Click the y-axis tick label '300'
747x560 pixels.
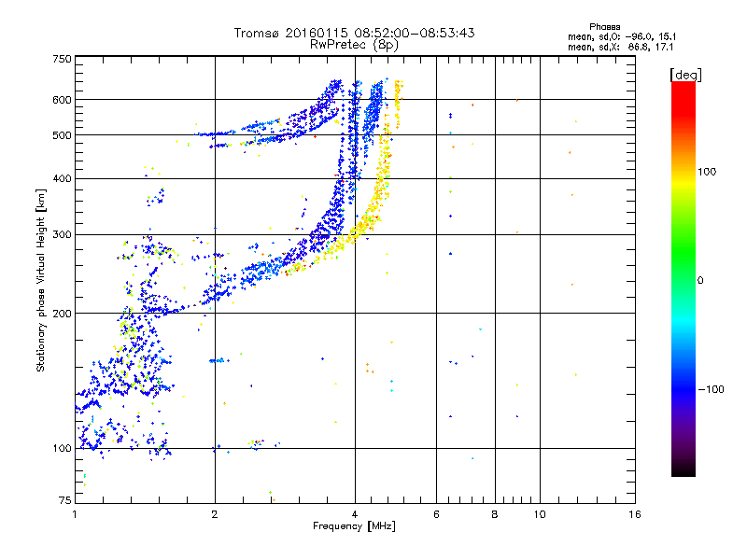point(62,235)
